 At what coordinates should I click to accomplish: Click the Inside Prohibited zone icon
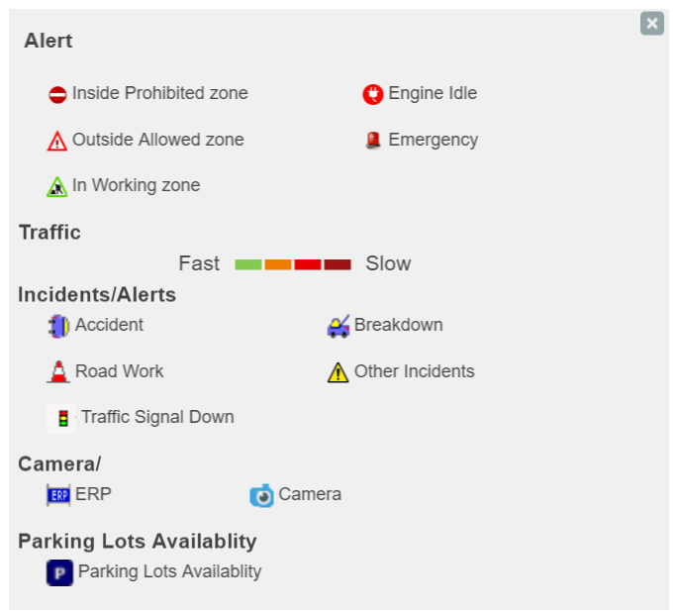click(x=57, y=95)
